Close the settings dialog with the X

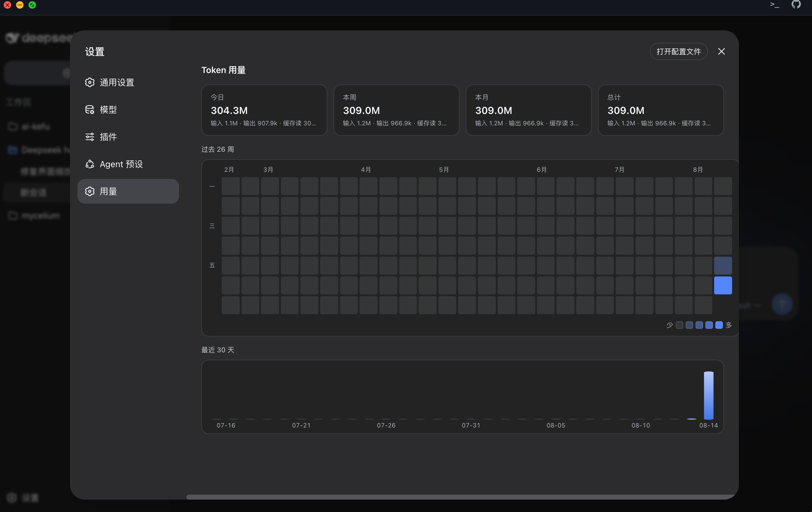tap(721, 52)
